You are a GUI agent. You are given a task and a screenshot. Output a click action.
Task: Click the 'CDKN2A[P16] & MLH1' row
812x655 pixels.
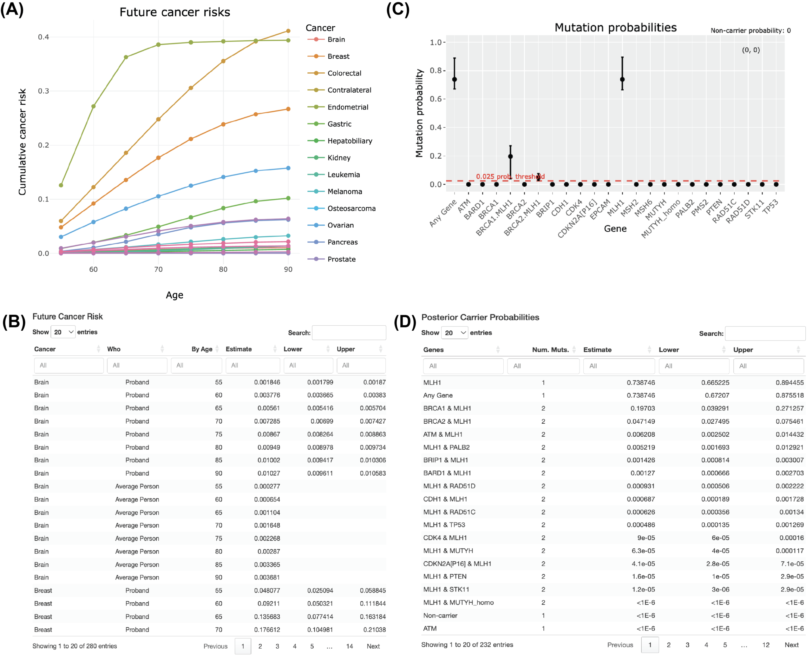coord(613,564)
